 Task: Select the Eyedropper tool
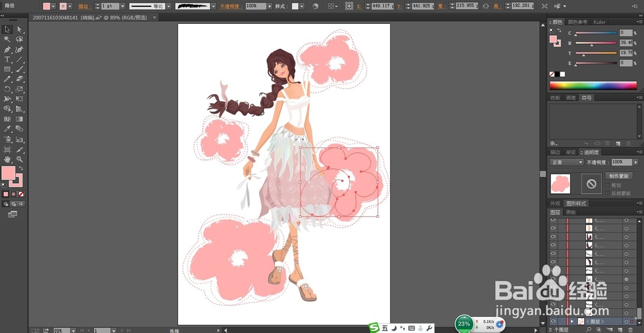click(x=7, y=129)
